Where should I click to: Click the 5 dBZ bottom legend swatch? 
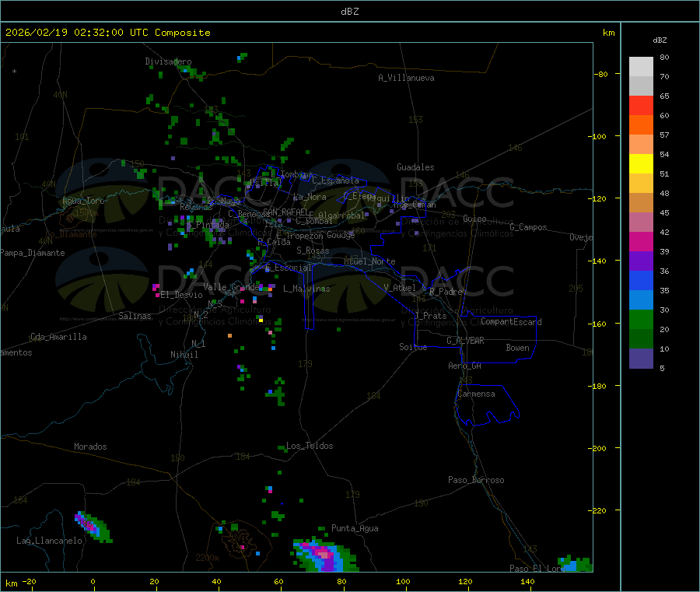[x=641, y=359]
